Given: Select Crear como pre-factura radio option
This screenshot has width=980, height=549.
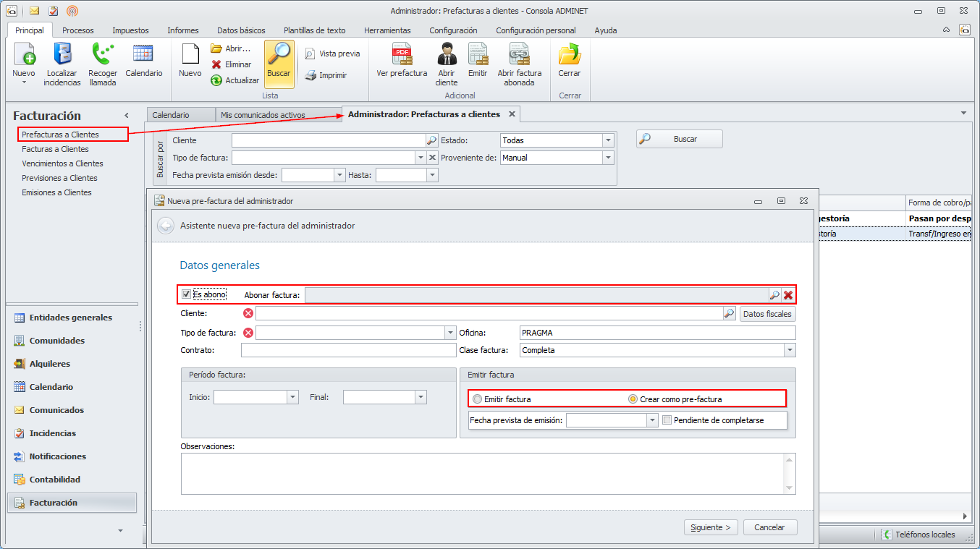Looking at the screenshot, I should click(633, 399).
